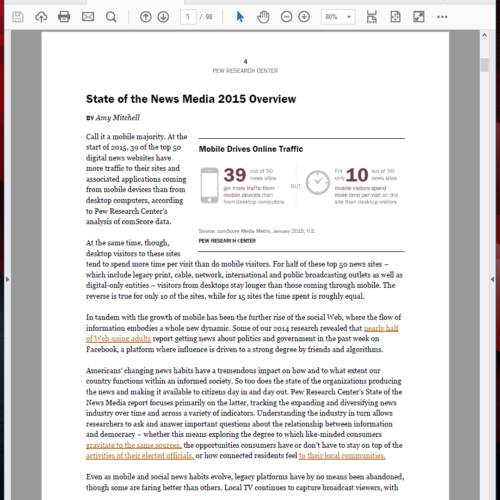The height and width of the screenshot is (500, 500).
Task: Click the fit width scrolling icon
Action: click(x=372, y=17)
